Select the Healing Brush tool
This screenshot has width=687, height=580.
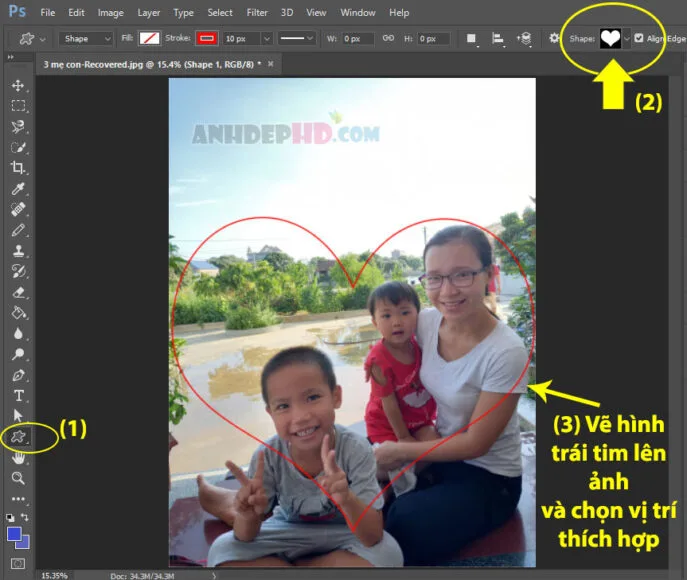(x=18, y=209)
